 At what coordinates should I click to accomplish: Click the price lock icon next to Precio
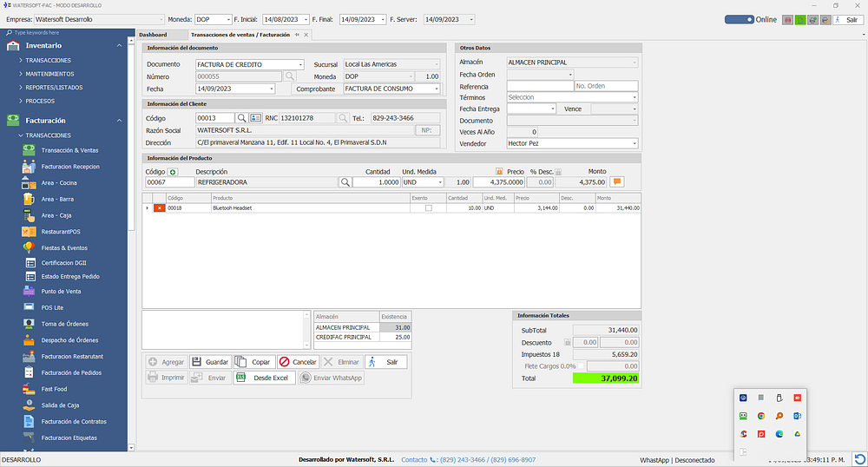click(x=499, y=172)
